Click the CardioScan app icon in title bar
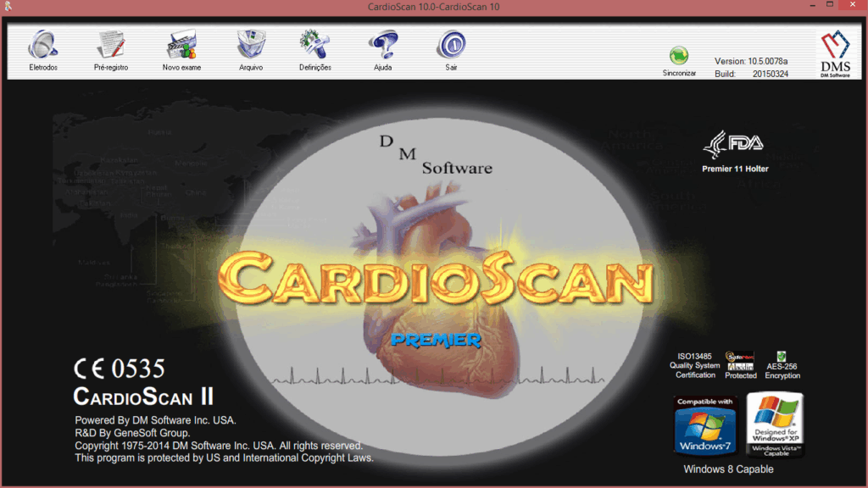This screenshot has width=868, height=488. point(8,6)
